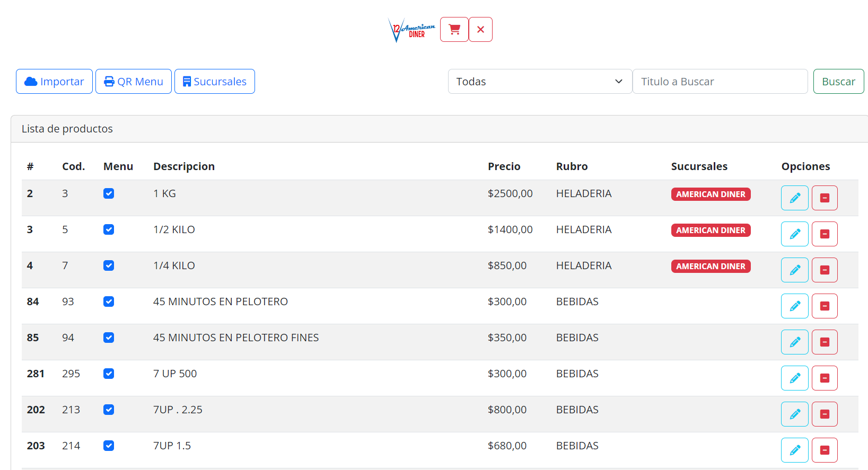Viewport: 868px width, 470px height.
Task: Toggle Menu checkbox for 45 MINUTOS EN PELOTERO FINES
Action: (109, 338)
